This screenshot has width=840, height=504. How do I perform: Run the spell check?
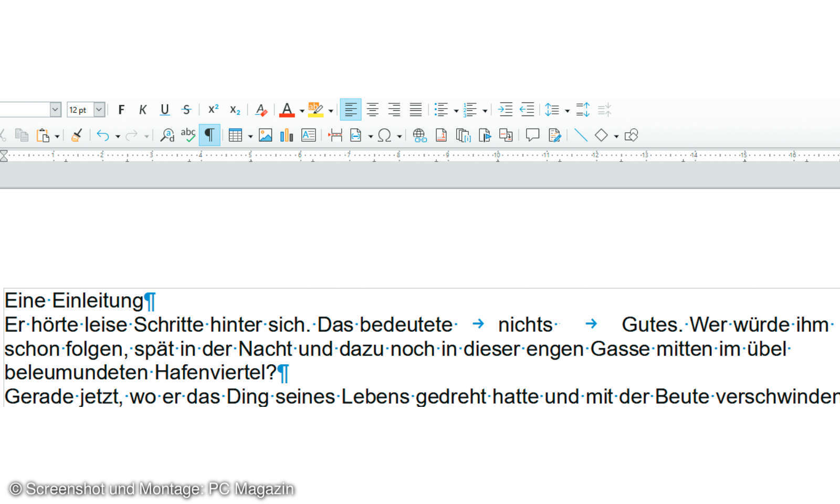(x=188, y=135)
